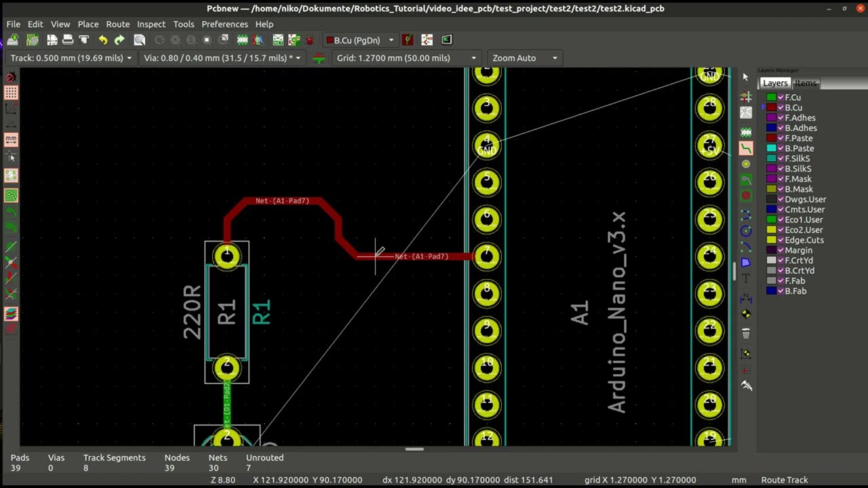Open the Inspect menu
Viewport: 868px width, 488px height.
(151, 24)
